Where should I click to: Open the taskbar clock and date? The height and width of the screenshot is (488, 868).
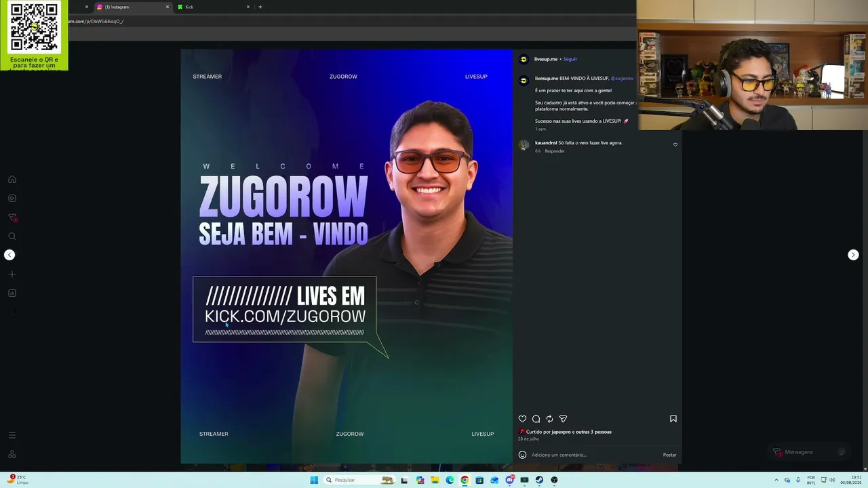point(851,480)
